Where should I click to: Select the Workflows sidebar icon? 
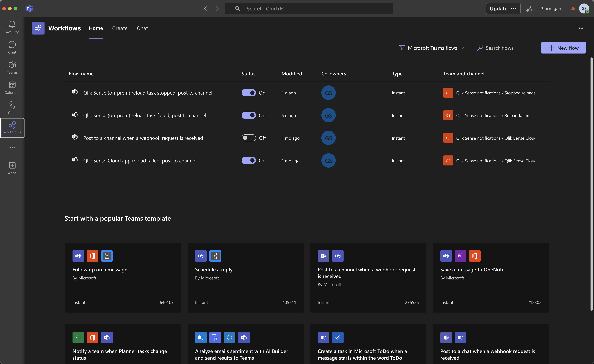click(x=12, y=128)
